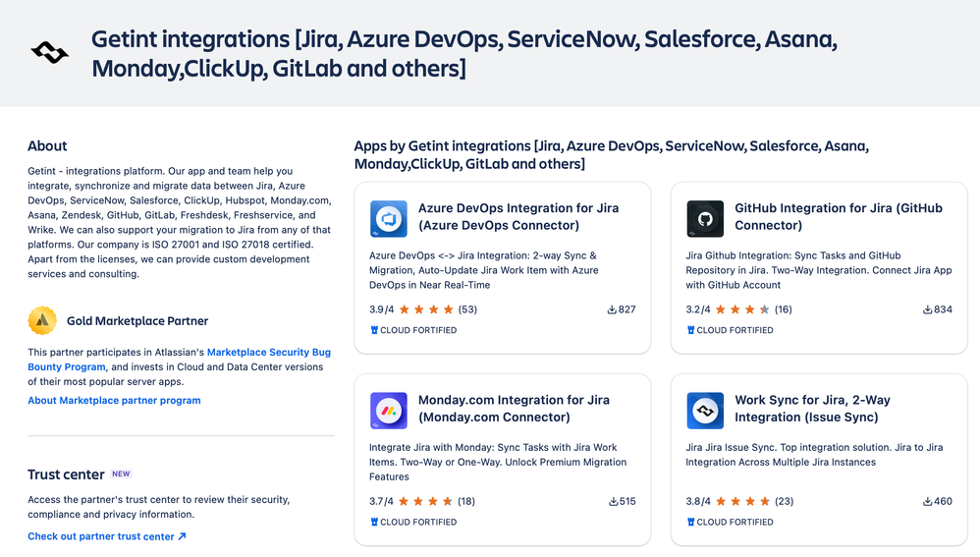Click Cloud Fortified badge on Work Sync card

click(730, 522)
